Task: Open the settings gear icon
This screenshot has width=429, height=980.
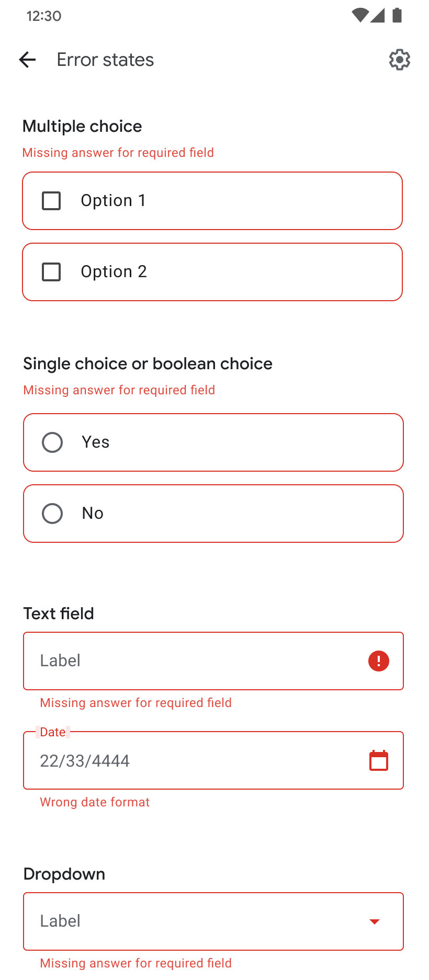Action: tap(399, 60)
